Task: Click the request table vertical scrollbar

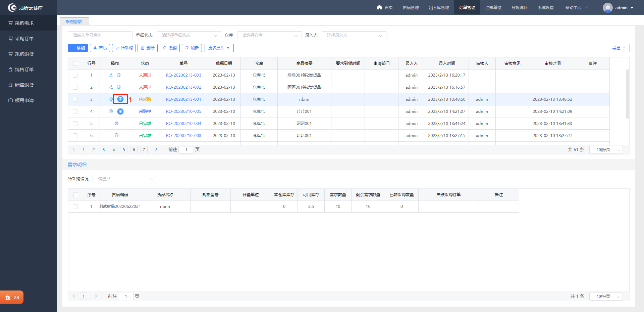Action: point(628,94)
